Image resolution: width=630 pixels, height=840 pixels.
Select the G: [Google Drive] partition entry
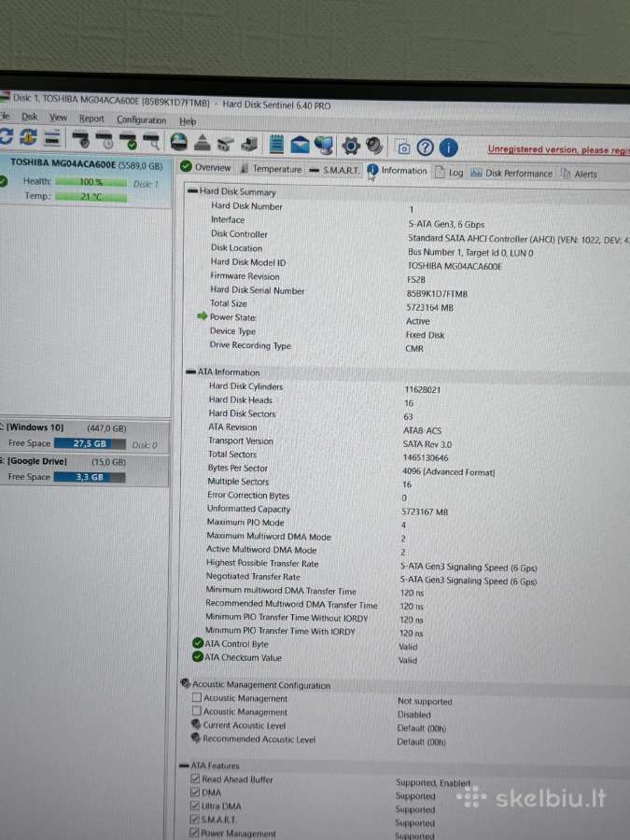click(x=85, y=469)
